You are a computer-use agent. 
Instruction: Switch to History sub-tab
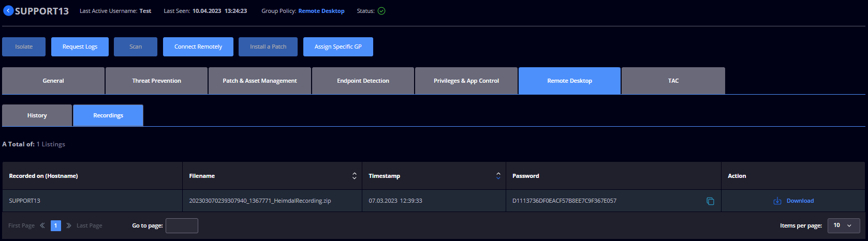point(37,115)
